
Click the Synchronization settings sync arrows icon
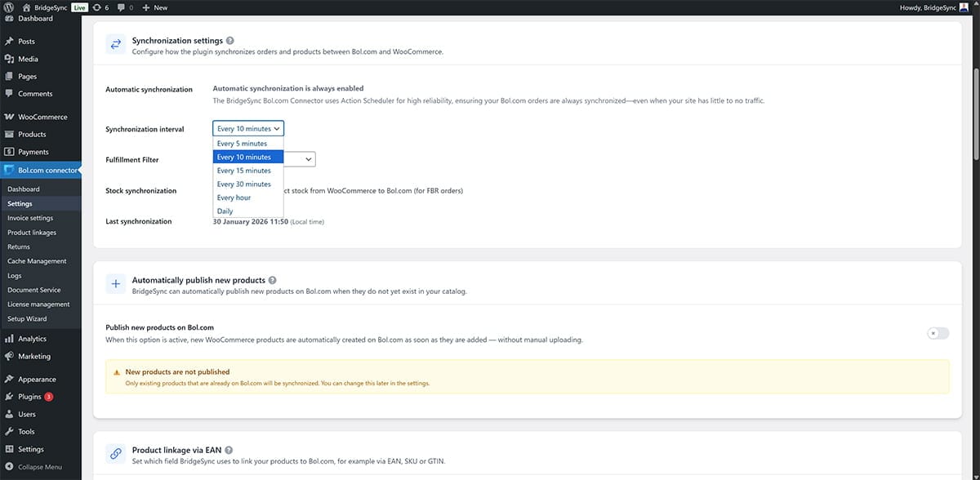tap(115, 43)
